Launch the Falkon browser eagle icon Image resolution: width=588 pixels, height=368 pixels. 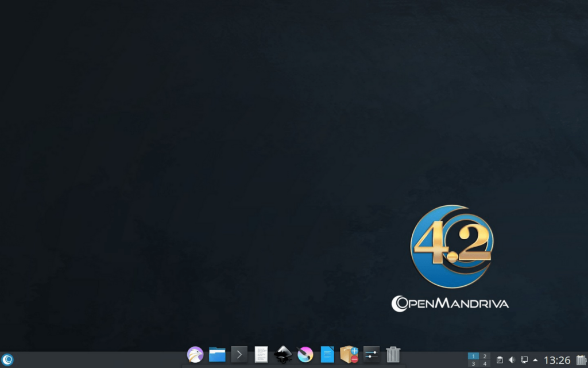[195, 354]
